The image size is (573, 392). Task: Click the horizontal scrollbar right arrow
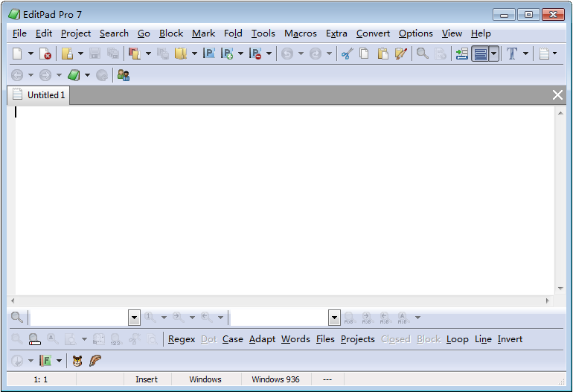point(547,301)
